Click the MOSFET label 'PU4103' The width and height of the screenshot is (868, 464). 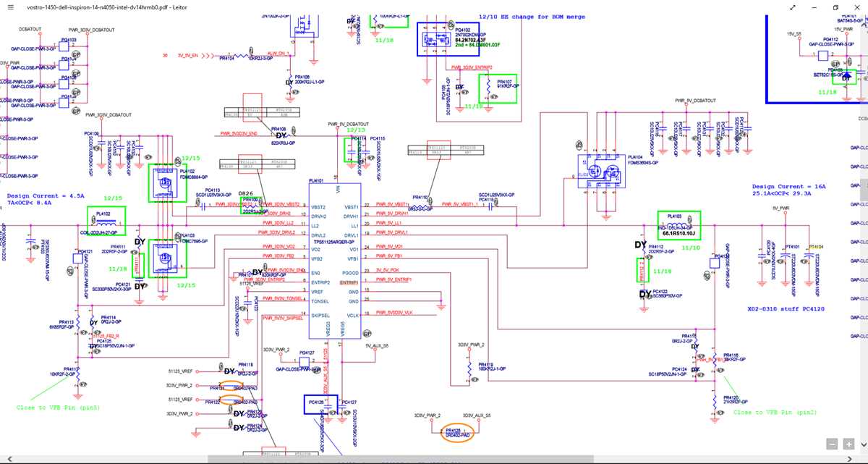click(187, 236)
